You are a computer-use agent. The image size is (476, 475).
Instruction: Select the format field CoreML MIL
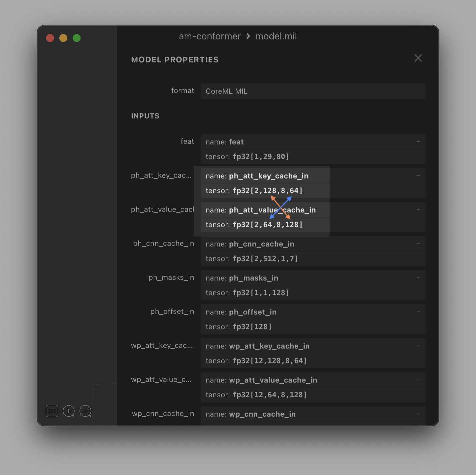tap(313, 91)
